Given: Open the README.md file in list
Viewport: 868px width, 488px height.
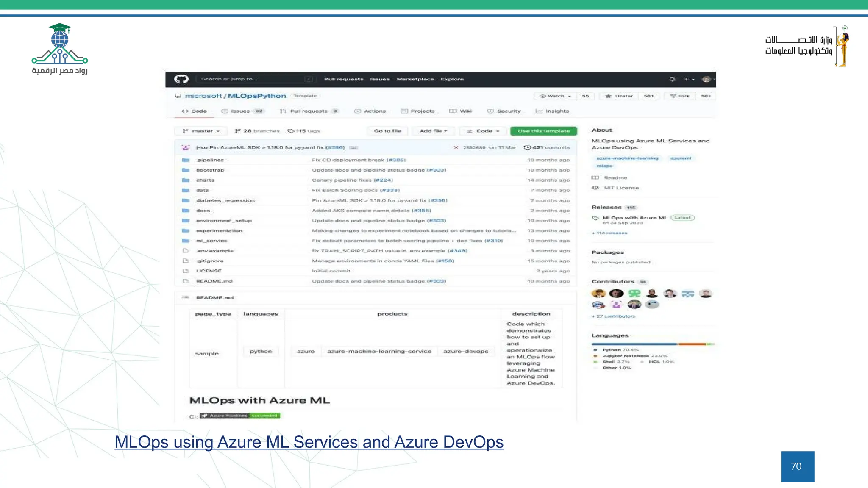Looking at the screenshot, I should 214,281.
